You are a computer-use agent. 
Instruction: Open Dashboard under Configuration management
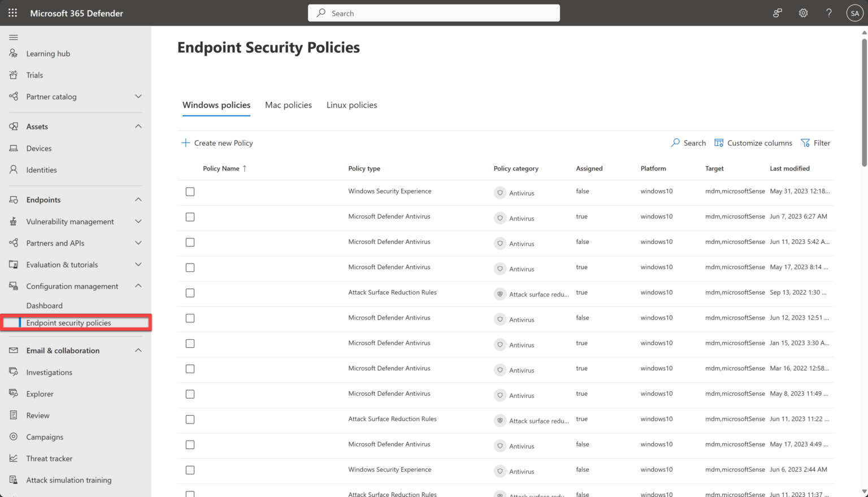(x=44, y=305)
